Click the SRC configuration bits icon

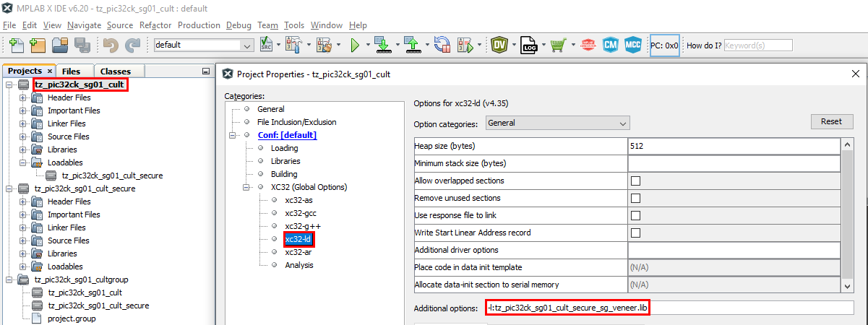(266, 45)
